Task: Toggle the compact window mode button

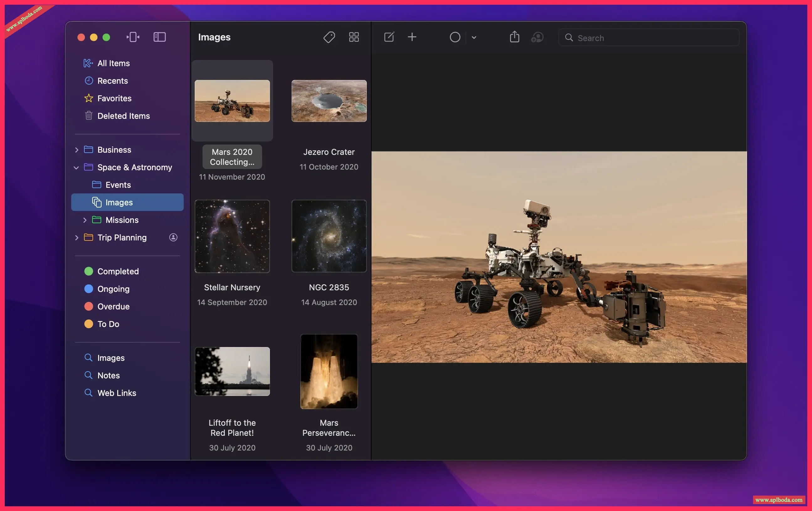Action: (133, 37)
